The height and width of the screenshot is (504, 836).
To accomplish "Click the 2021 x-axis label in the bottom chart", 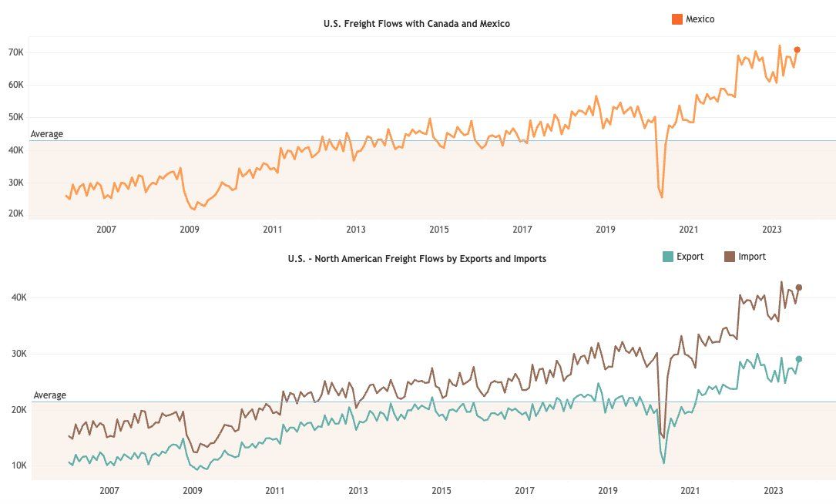I will [690, 490].
